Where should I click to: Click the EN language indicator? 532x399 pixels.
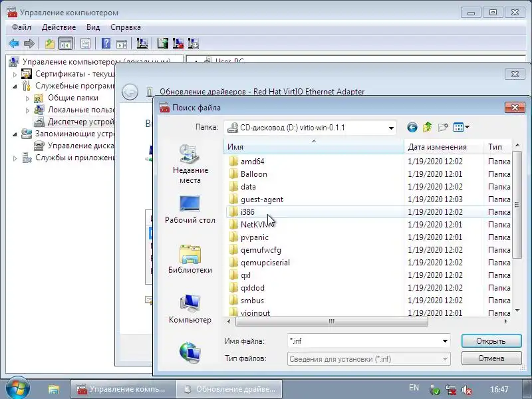point(414,388)
